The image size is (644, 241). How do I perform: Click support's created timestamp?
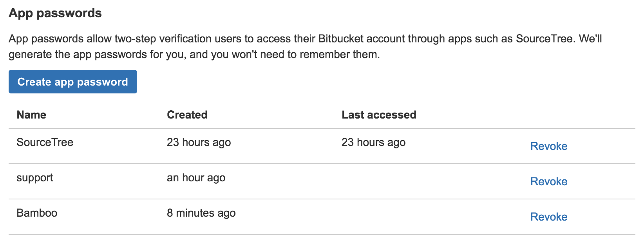point(196,178)
